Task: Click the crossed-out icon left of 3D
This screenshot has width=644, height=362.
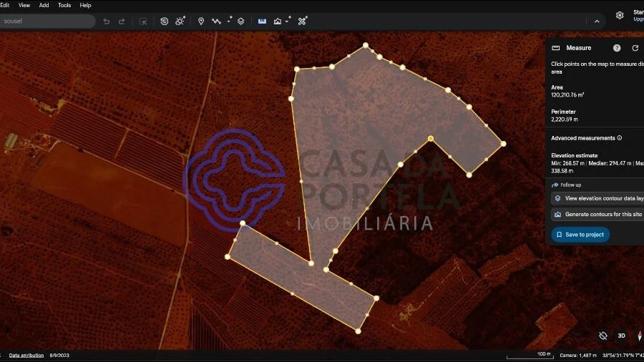Action: (x=603, y=336)
